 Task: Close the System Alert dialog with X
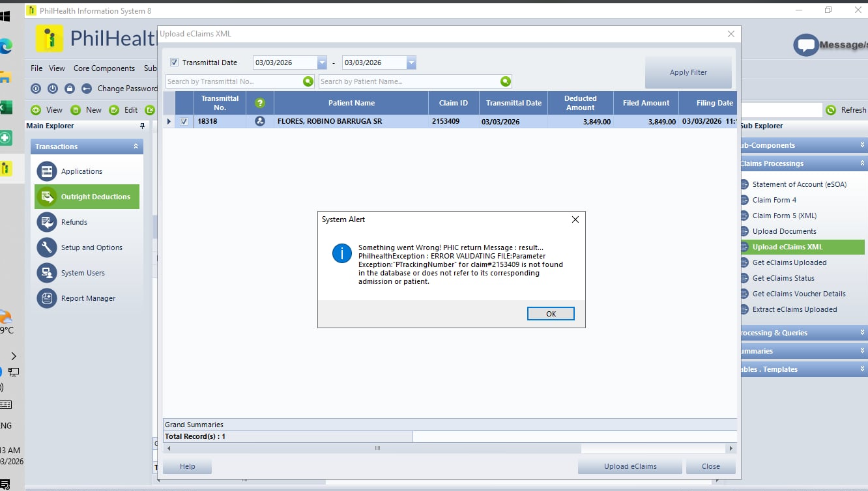[x=575, y=220]
